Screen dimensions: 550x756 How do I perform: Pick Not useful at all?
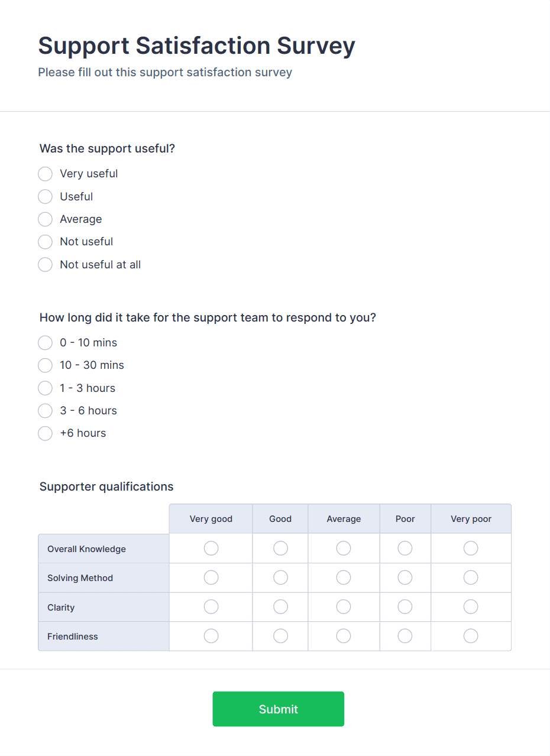[45, 265]
